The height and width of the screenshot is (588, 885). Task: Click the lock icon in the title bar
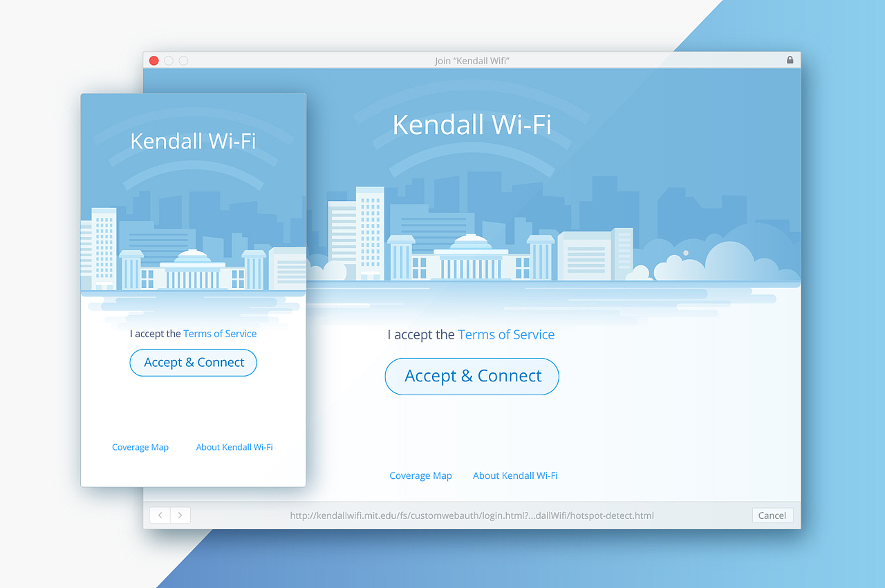[x=790, y=60]
